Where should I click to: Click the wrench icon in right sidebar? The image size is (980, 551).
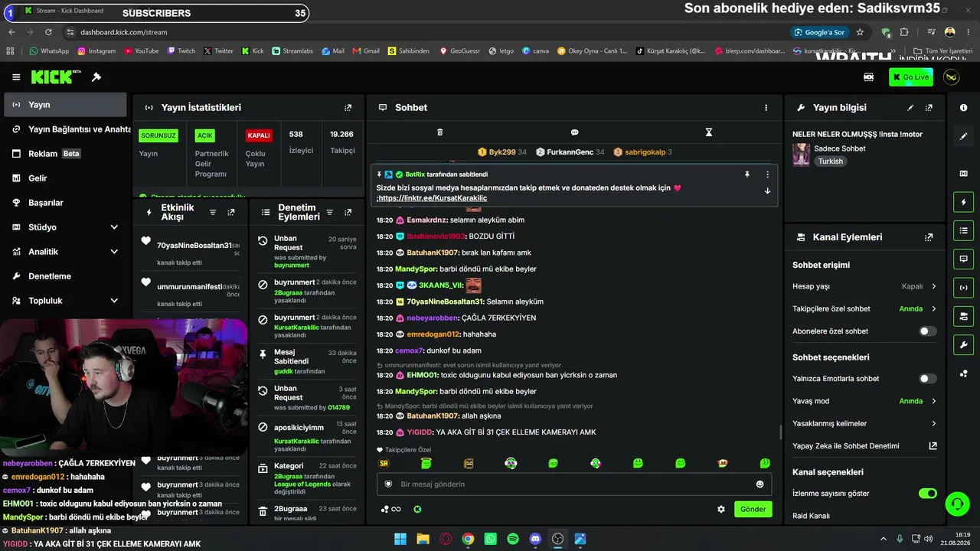(x=963, y=344)
